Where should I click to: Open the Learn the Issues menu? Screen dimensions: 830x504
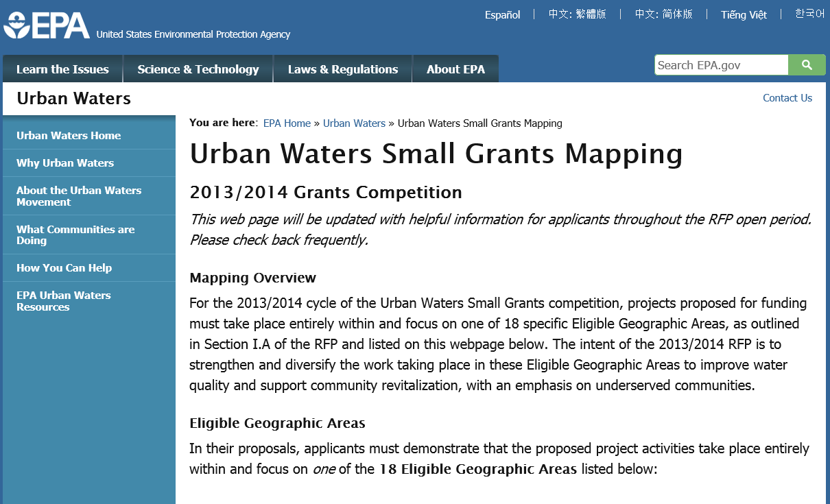[62, 69]
